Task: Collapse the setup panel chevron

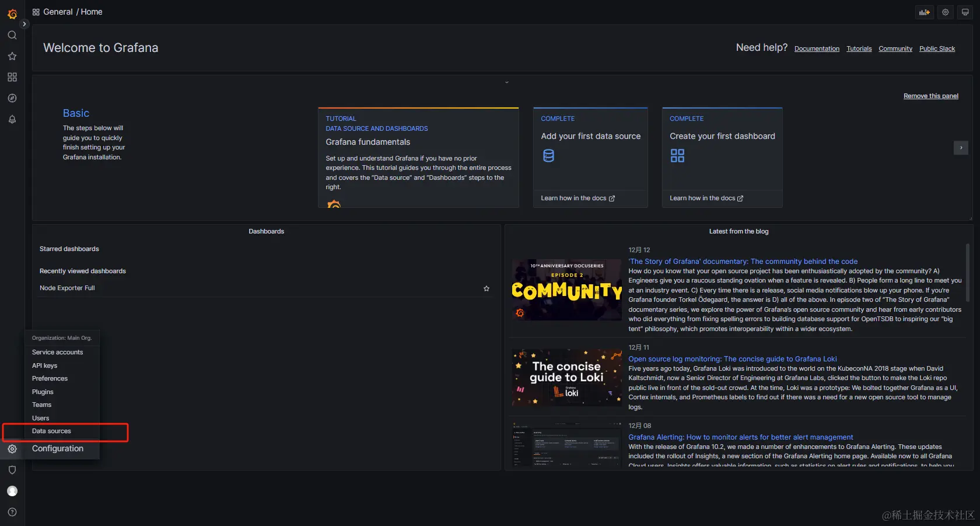Action: 507,82
